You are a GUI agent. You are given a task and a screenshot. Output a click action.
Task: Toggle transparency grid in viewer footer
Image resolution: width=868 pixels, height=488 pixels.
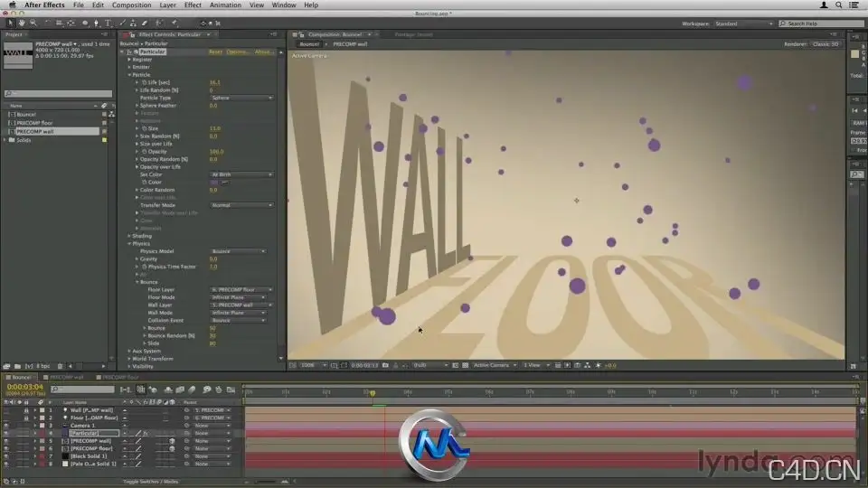pyautogui.click(x=465, y=365)
